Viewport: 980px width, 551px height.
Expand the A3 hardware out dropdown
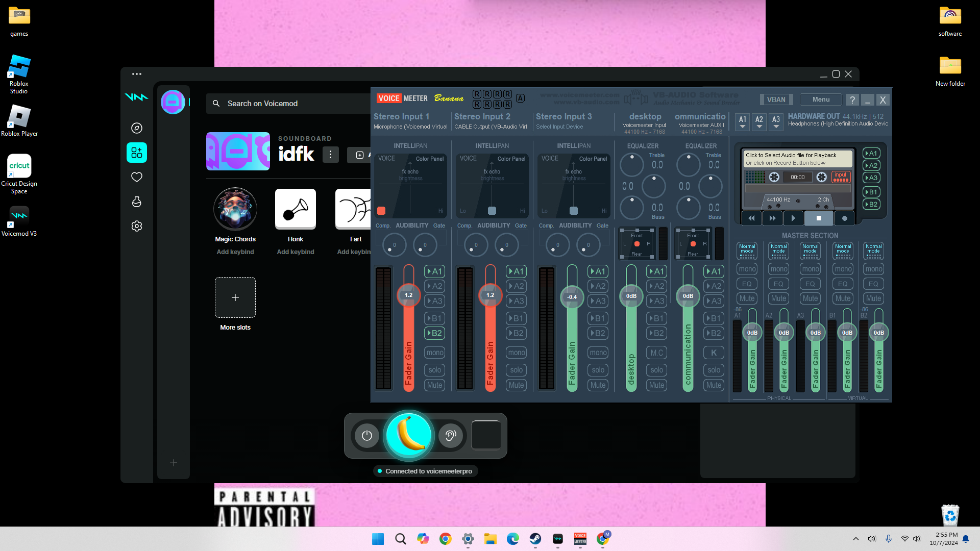coord(776,122)
